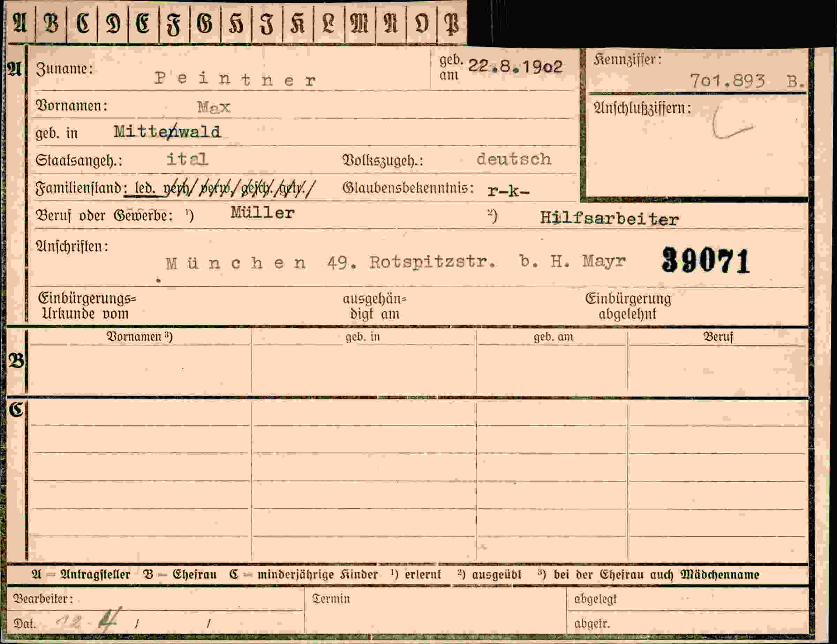The height and width of the screenshot is (644, 837).
Task: Click the 'Vornamen:' label in section A
Action: (x=71, y=106)
